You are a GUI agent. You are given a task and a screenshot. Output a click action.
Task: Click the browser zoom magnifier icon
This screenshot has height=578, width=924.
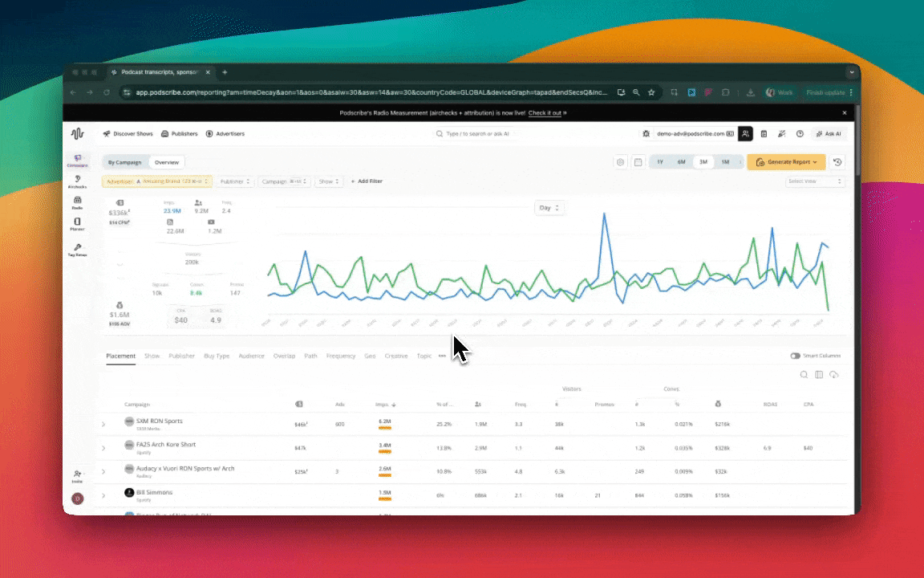pos(636,92)
